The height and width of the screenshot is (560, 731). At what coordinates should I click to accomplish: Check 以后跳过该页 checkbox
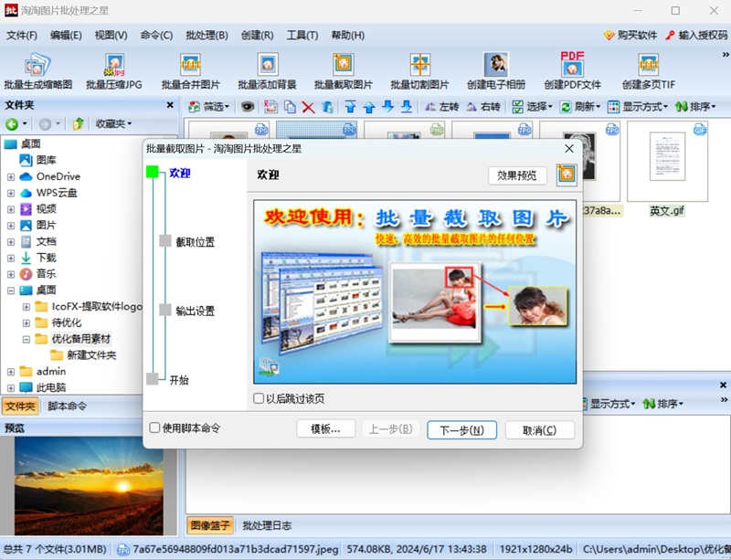tap(259, 398)
